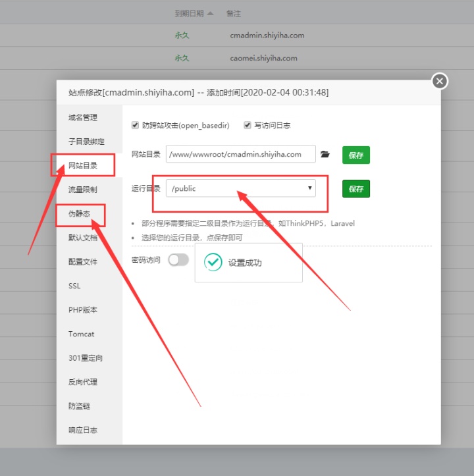Viewport: 474px width, 476px height.
Task: Select the 网站目录 tab
Action: 90,165
